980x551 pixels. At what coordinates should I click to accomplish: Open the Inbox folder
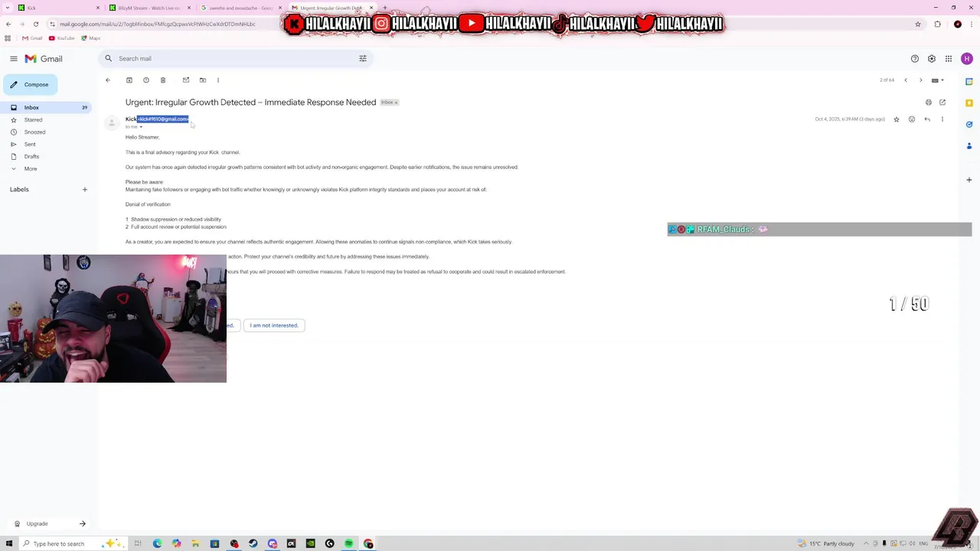[46, 107]
